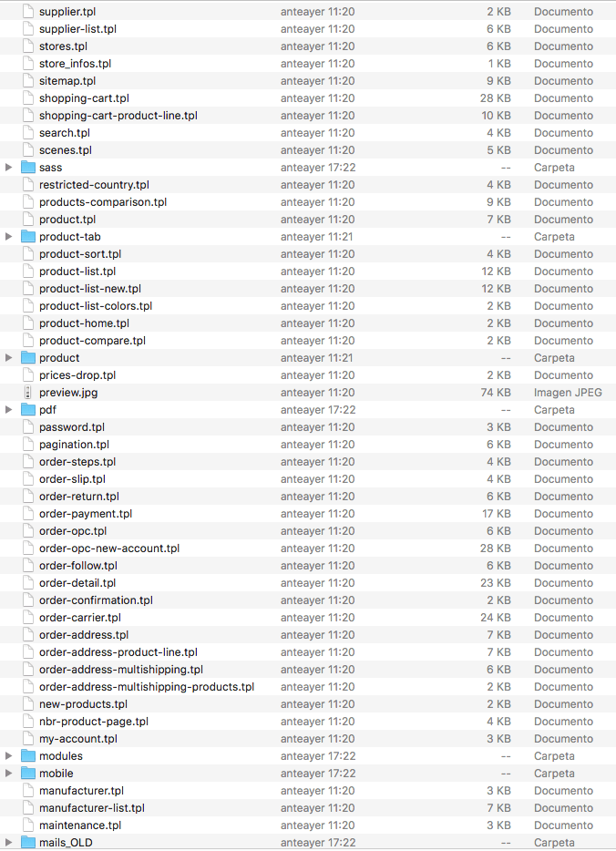Click the order-detail.tpl document icon
The height and width of the screenshot is (851, 616).
28,583
